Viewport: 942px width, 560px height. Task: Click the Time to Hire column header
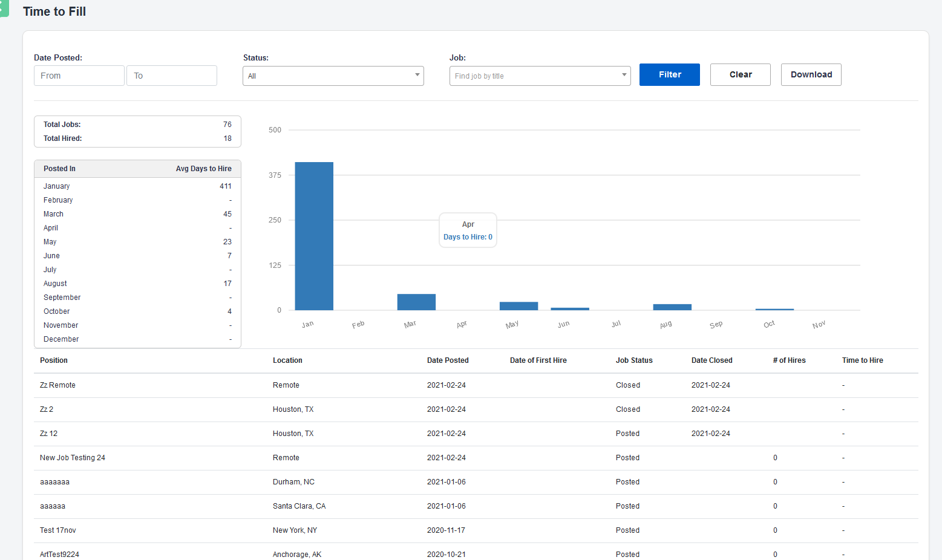tap(862, 360)
